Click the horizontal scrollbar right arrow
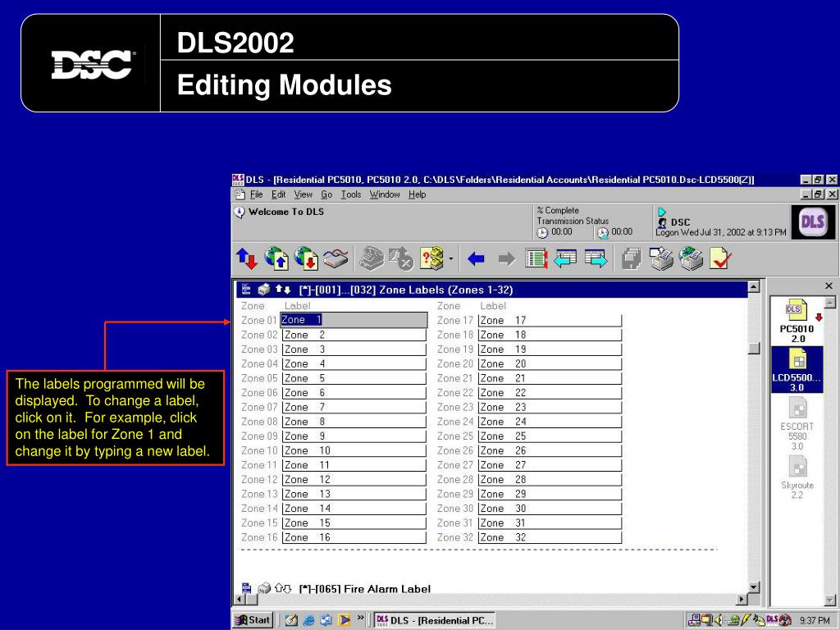 (x=742, y=600)
